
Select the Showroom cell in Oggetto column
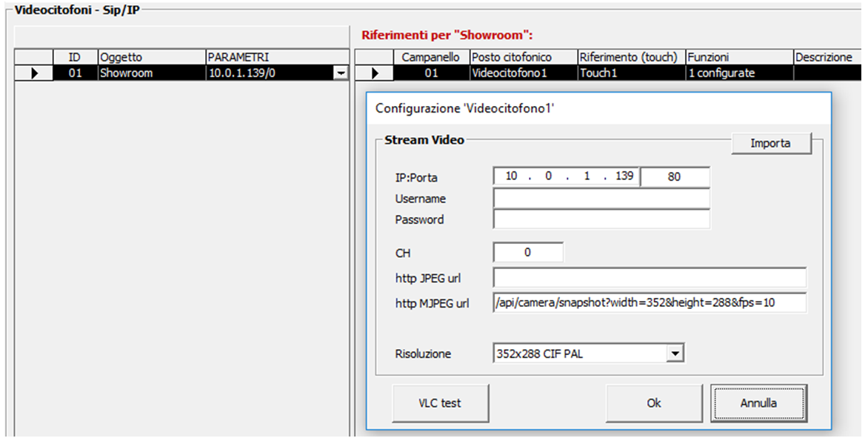click(x=151, y=73)
